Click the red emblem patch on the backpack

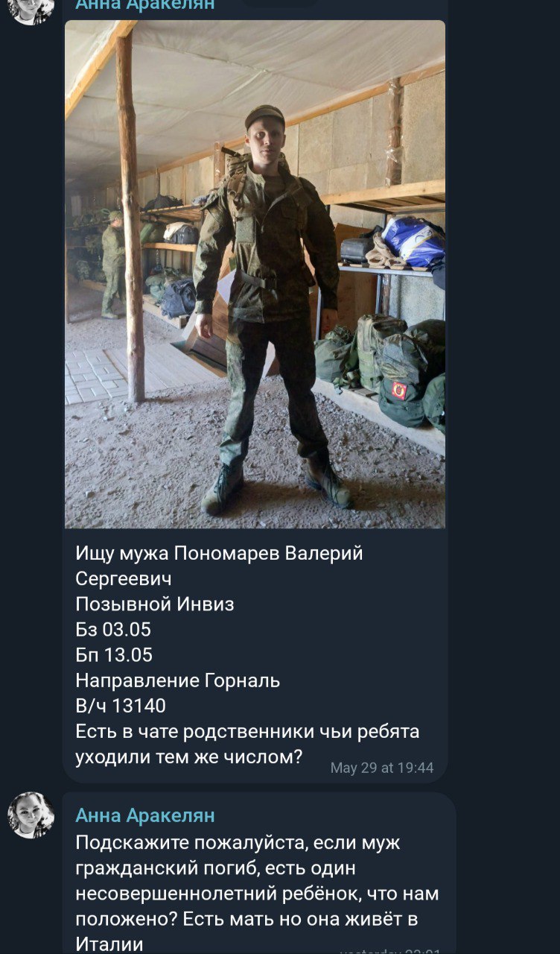coord(400,390)
